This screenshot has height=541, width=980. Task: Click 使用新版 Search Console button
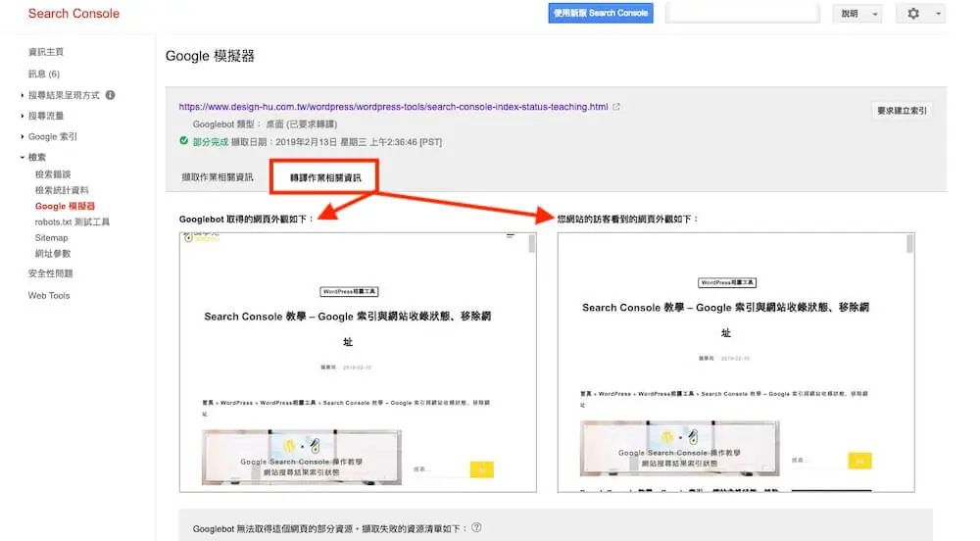[601, 13]
